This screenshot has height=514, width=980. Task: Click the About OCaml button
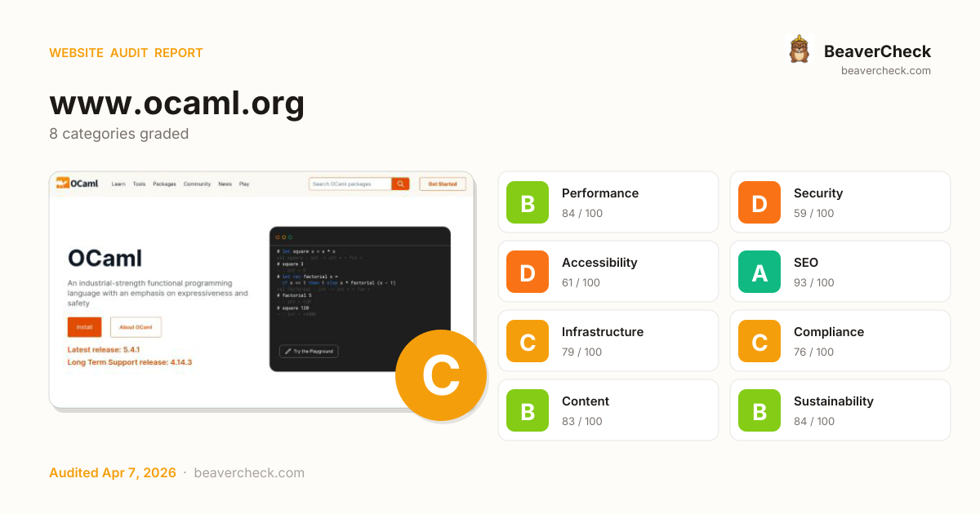tap(136, 327)
